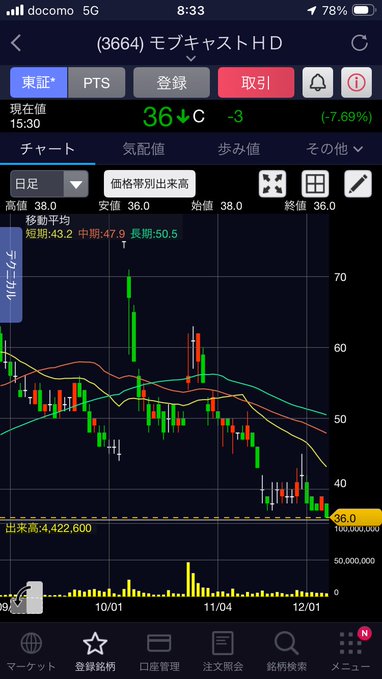Tap the 10/01 date axis label
The image size is (382, 679).
point(109,607)
